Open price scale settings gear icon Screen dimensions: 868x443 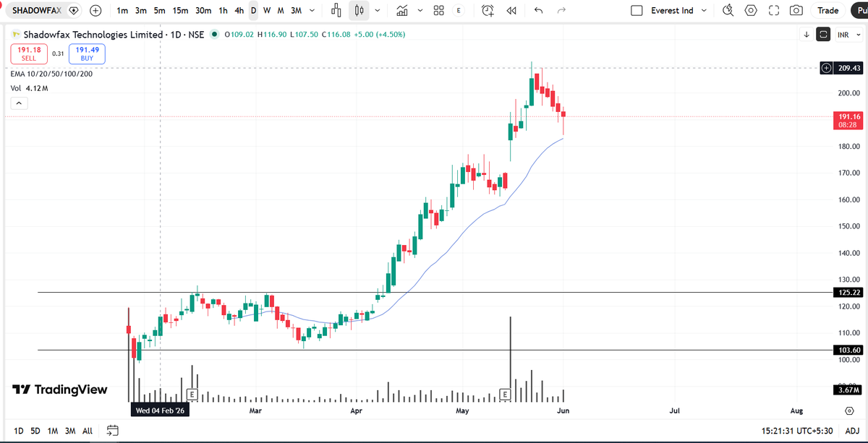click(848, 410)
